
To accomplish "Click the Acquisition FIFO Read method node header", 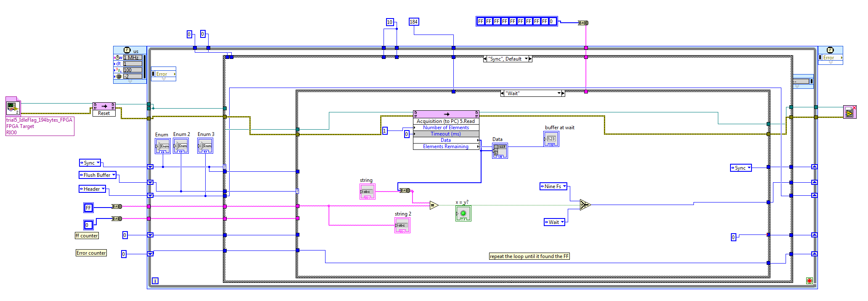I will [446, 114].
